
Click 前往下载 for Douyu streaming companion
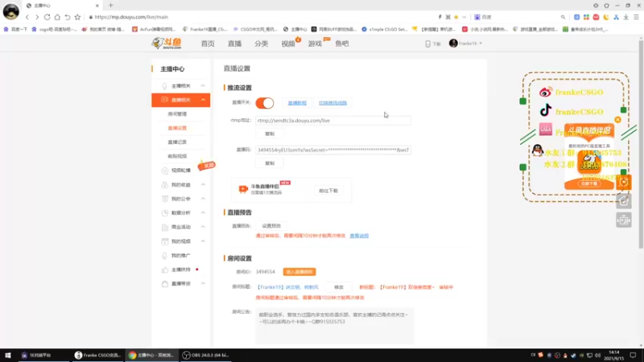[328, 191]
